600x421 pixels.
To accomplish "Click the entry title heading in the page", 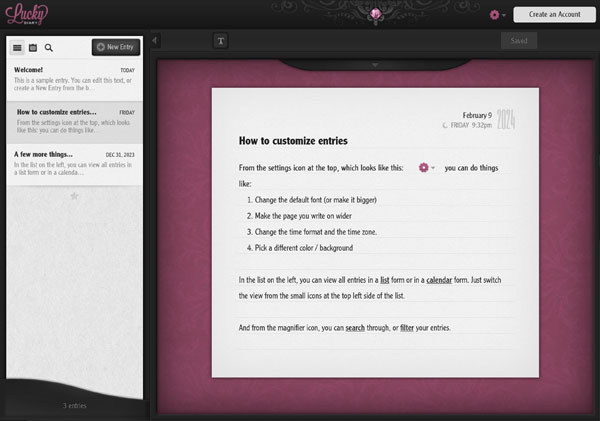I will pyautogui.click(x=293, y=141).
